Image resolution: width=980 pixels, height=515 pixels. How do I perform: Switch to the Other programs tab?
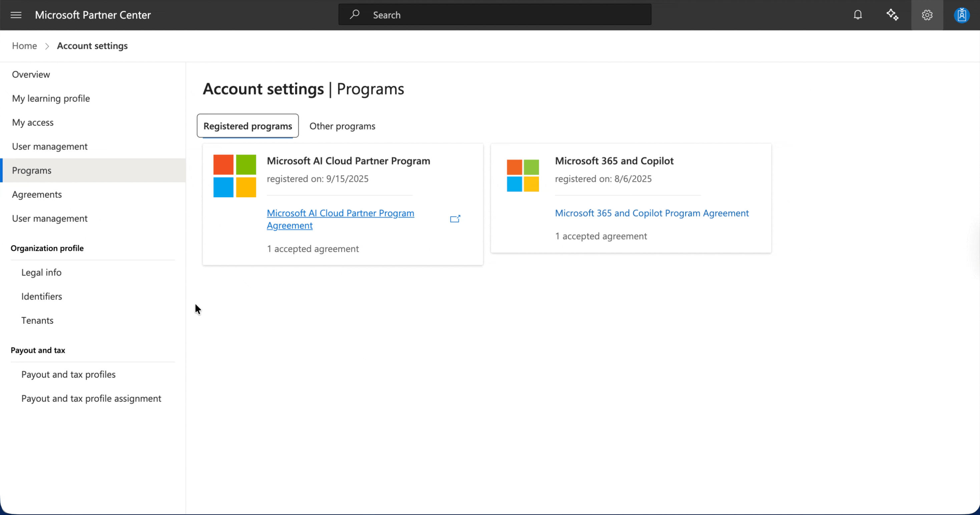point(342,126)
